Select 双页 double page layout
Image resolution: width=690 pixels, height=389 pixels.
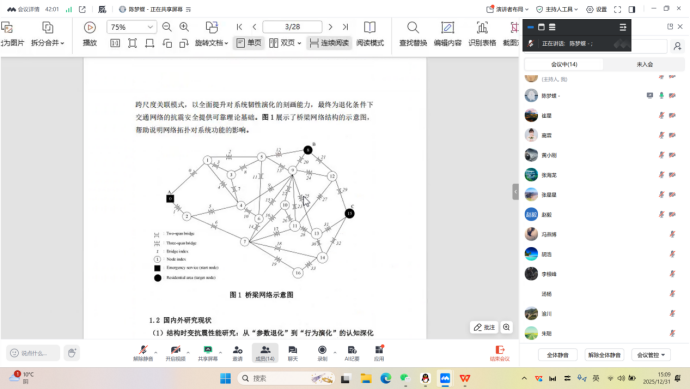click(285, 43)
